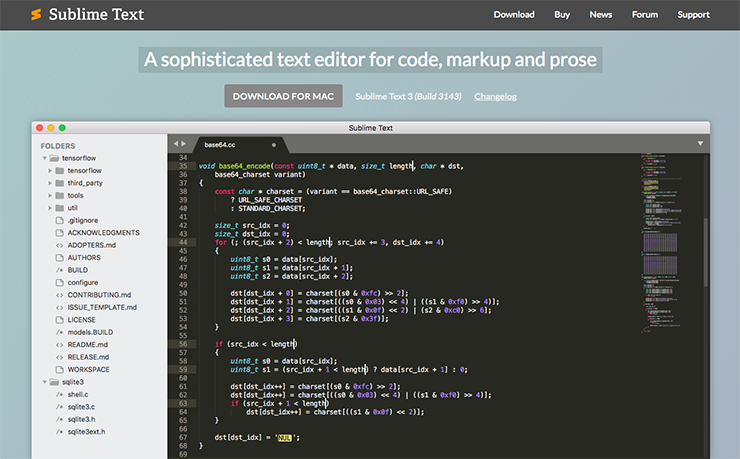Click the highlighted NUL character literal
This screenshot has width=740, height=459.
pyautogui.click(x=284, y=438)
